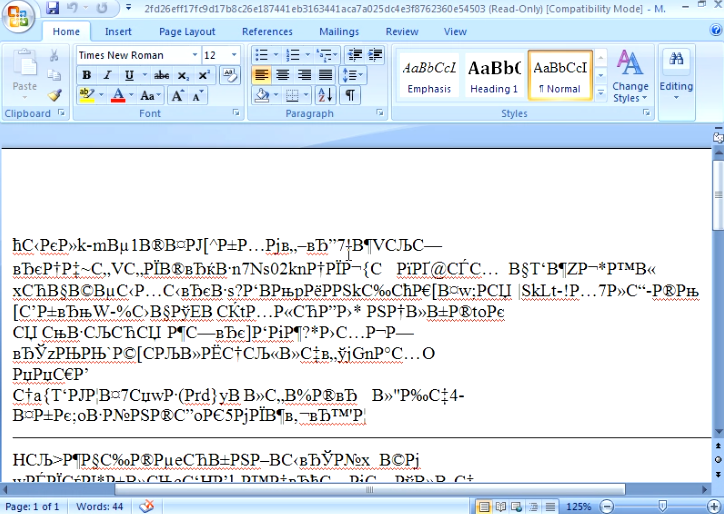The height and width of the screenshot is (514, 724).
Task: Click the Bold formatting button
Action: (87, 76)
